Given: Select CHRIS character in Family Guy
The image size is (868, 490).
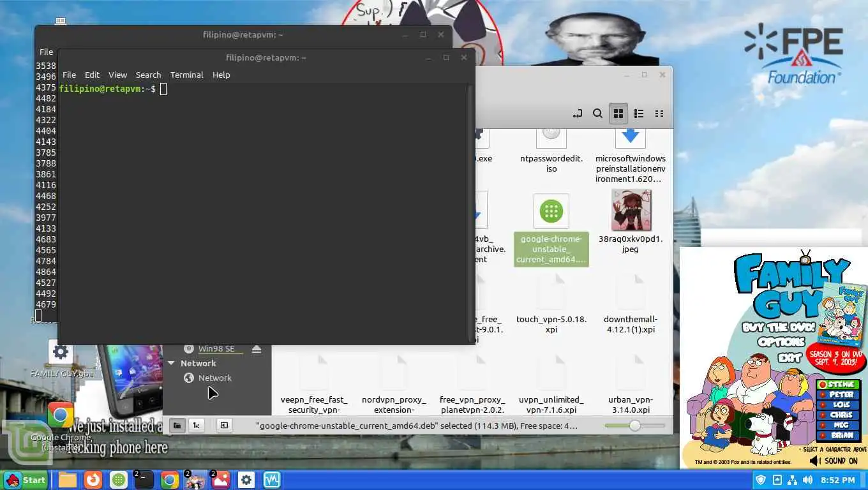Looking at the screenshot, I should 839,415.
